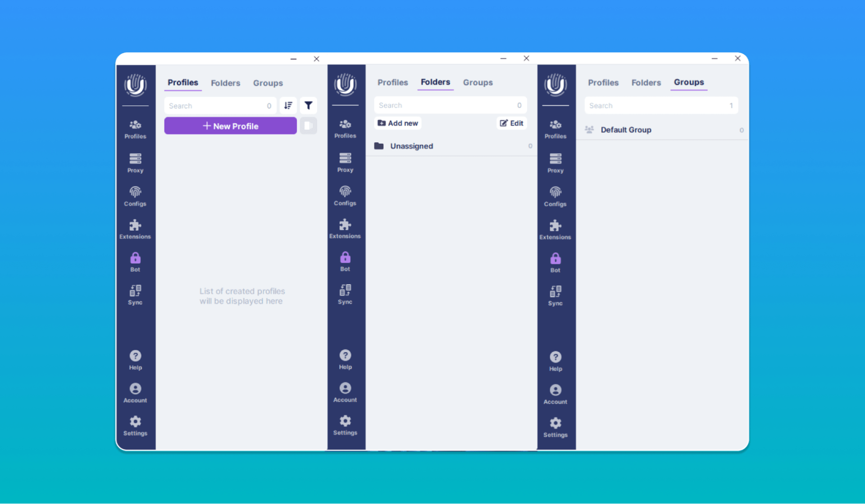
Task: Open Account in the middle window sidebar
Action: [345, 393]
